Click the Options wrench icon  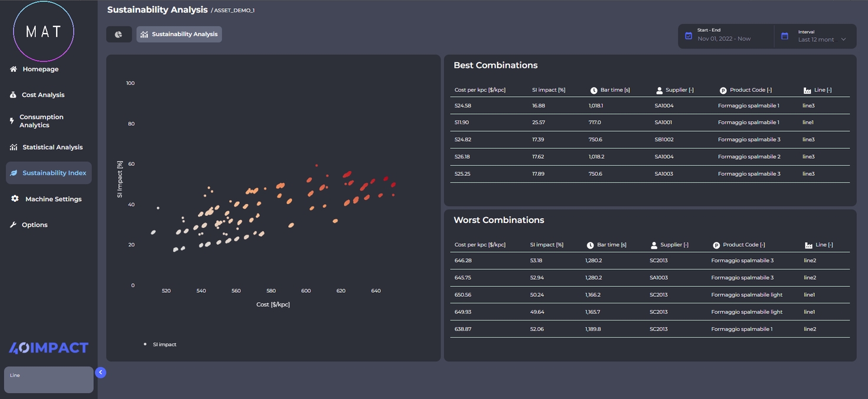coord(13,225)
